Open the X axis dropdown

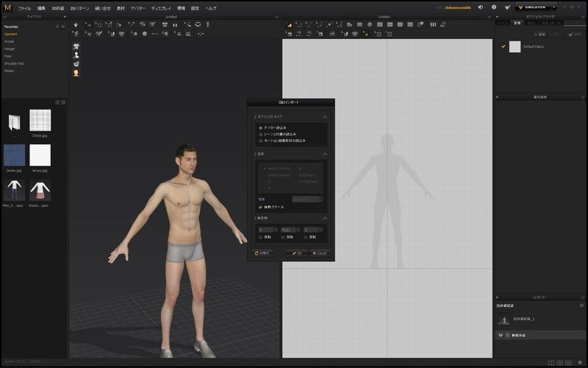pos(268,230)
